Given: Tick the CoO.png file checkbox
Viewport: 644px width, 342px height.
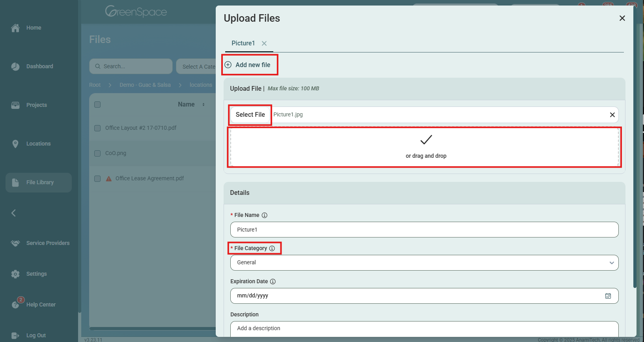Looking at the screenshot, I should [97, 153].
